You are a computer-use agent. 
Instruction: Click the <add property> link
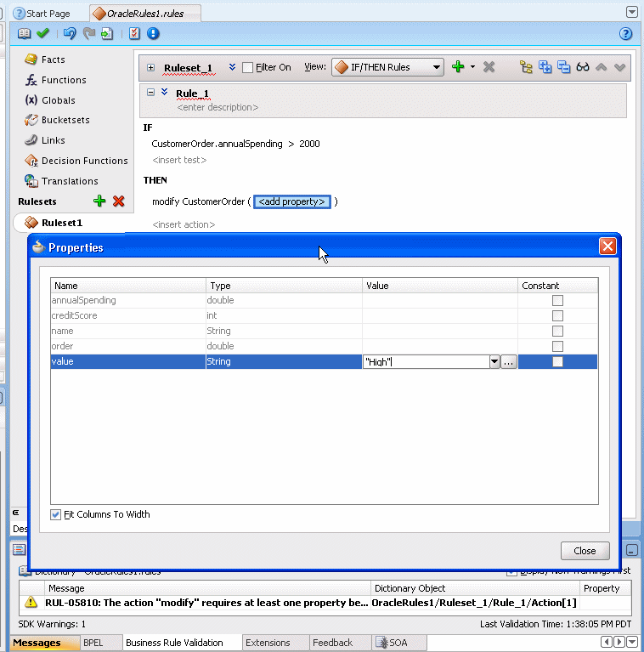pyautogui.click(x=292, y=201)
